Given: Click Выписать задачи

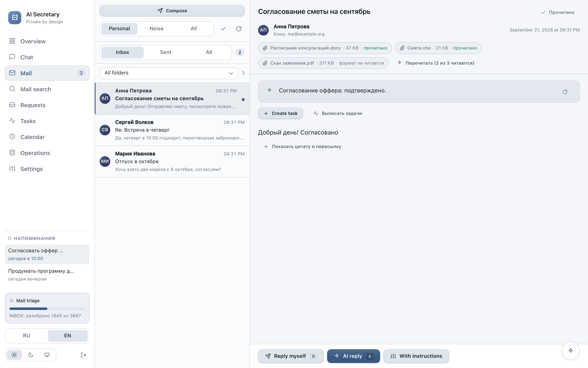Looking at the screenshot, I should coord(337,113).
